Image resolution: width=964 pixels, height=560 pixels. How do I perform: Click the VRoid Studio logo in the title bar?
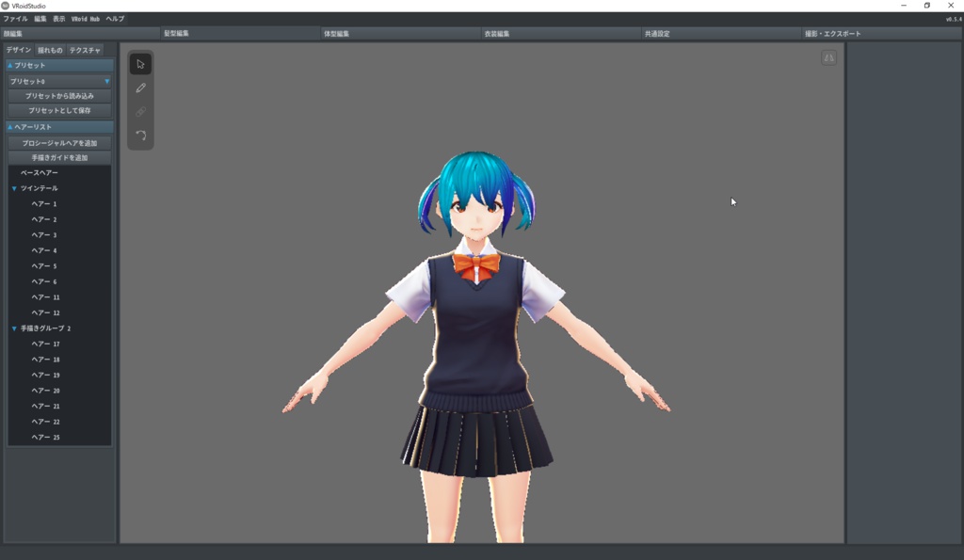[8, 6]
